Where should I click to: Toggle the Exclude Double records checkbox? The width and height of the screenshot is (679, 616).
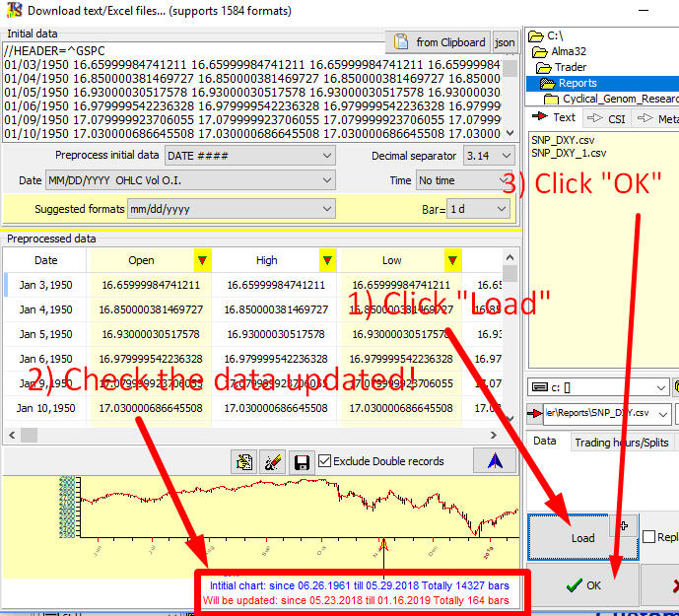[x=325, y=461]
